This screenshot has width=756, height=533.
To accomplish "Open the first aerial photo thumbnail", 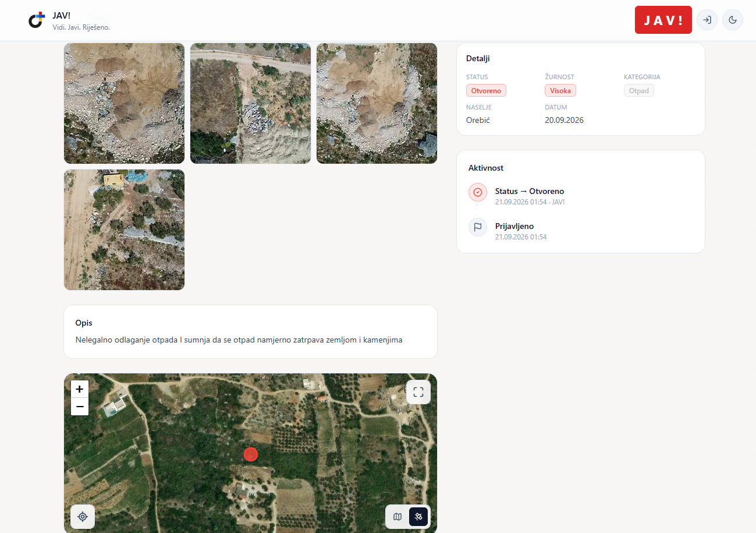I will (x=124, y=103).
